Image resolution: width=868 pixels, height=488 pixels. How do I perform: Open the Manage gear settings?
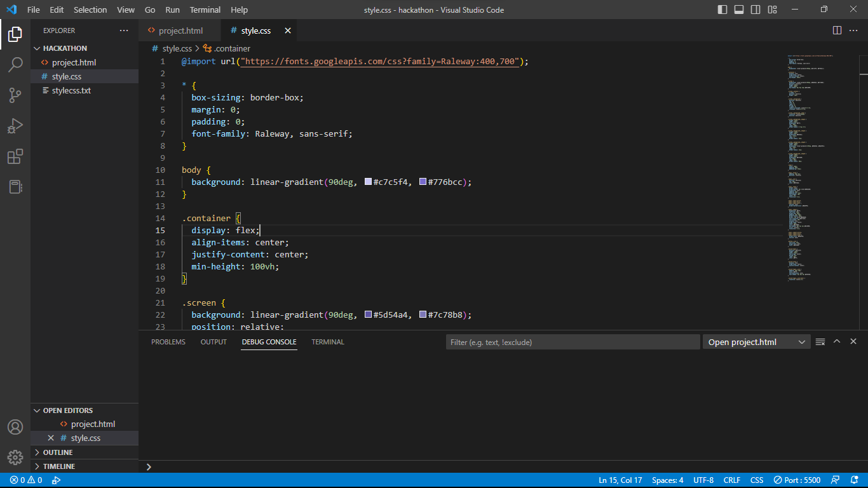pyautogui.click(x=15, y=457)
